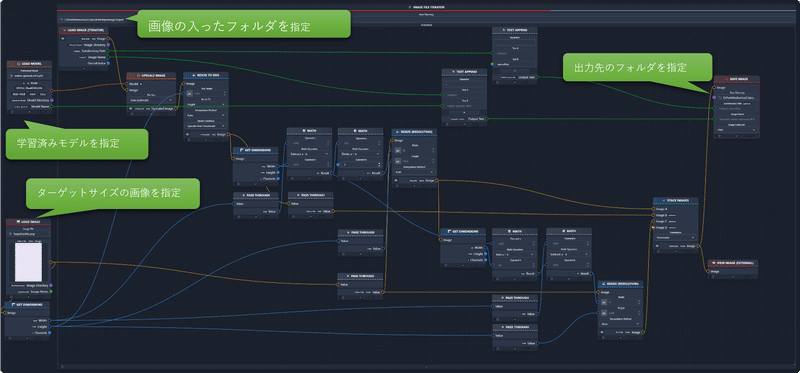Image resolution: width=800 pixels, height=373 pixels.
Task: Click the Stack Images node header icon
Action: (x=664, y=201)
